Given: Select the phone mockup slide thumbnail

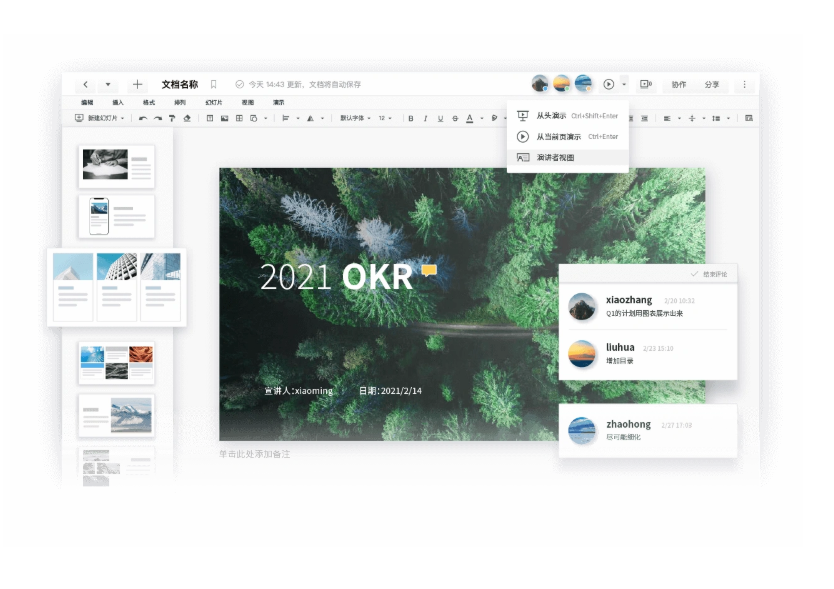Looking at the screenshot, I should coord(116,216).
